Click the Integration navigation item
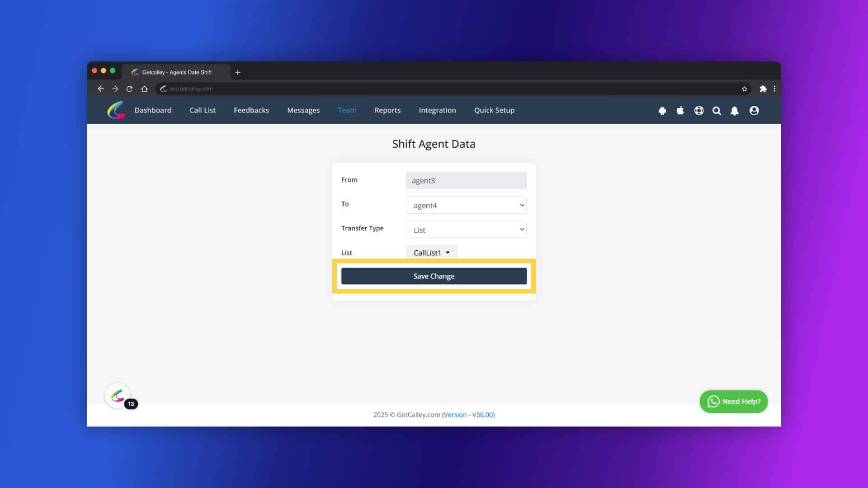Screen dimensions: 868x488 [437, 110]
